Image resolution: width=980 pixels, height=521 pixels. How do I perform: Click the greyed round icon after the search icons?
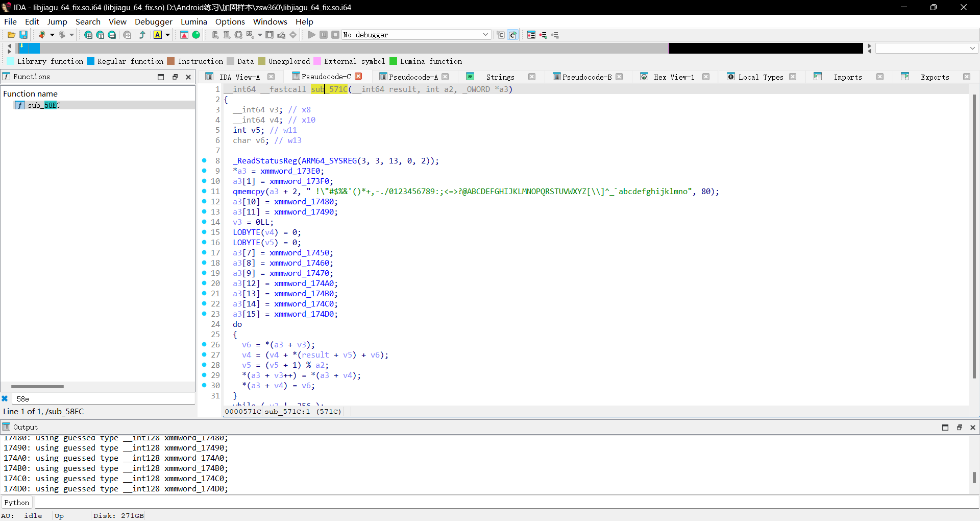[128, 35]
